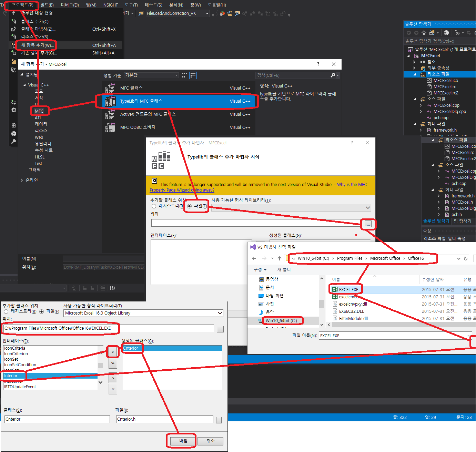
Task: Click the Back arrow in Solution Explorer toolbar
Action: [x=409, y=33]
